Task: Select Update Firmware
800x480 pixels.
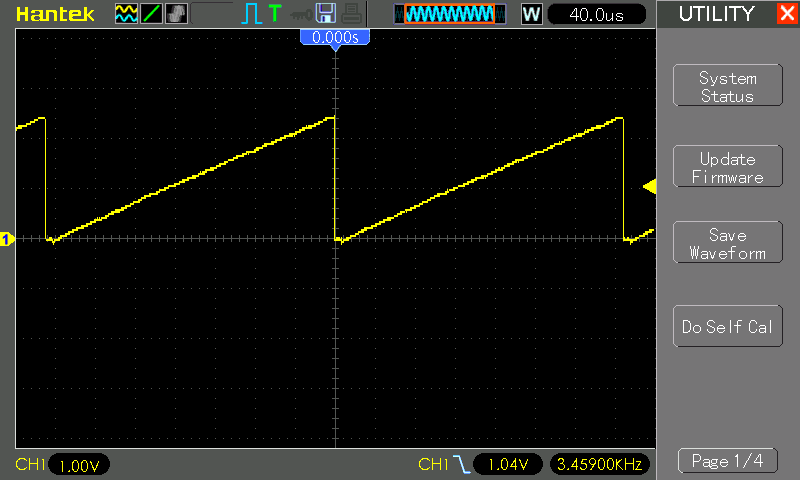Action: pyautogui.click(x=728, y=166)
